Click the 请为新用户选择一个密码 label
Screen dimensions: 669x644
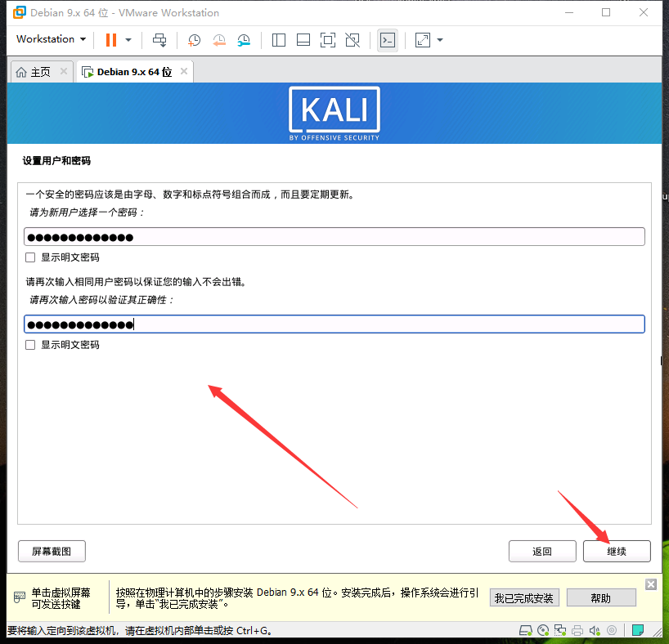tap(87, 212)
